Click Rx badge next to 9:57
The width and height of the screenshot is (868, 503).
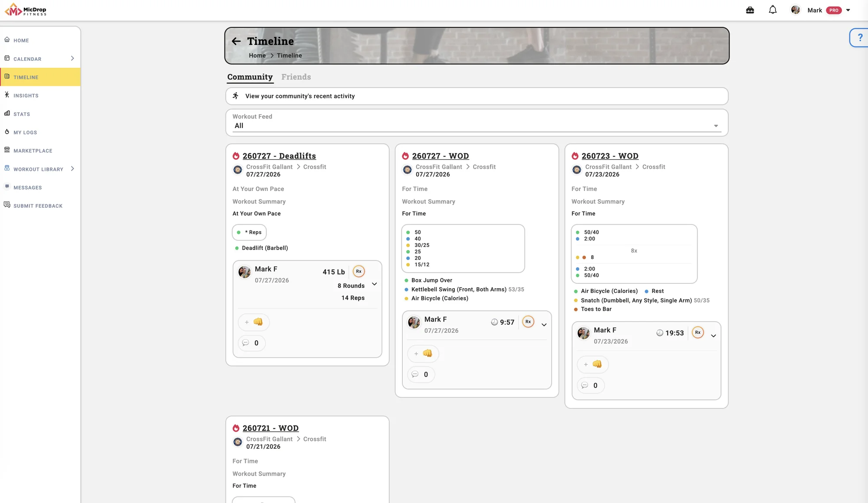pyautogui.click(x=528, y=322)
